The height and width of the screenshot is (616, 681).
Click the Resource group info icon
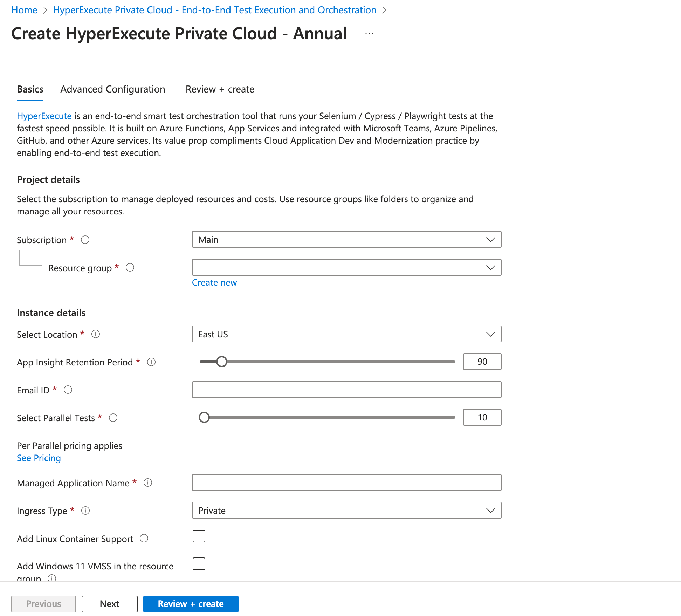point(130,268)
